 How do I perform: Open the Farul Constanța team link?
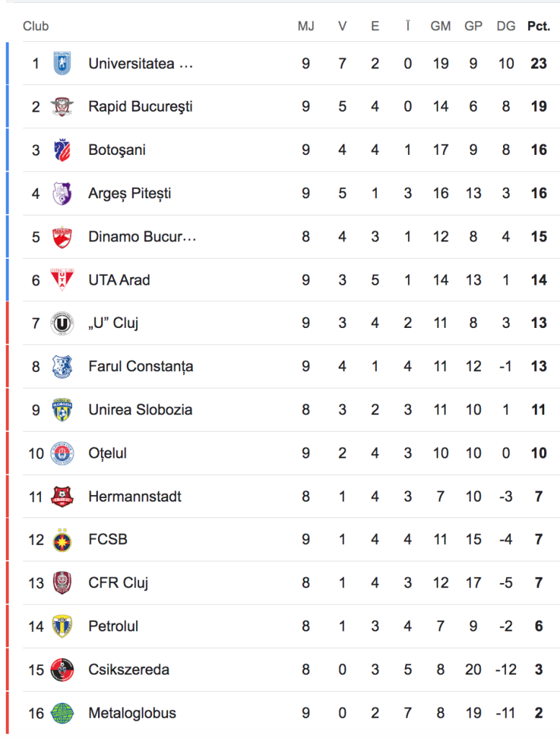click(x=141, y=366)
